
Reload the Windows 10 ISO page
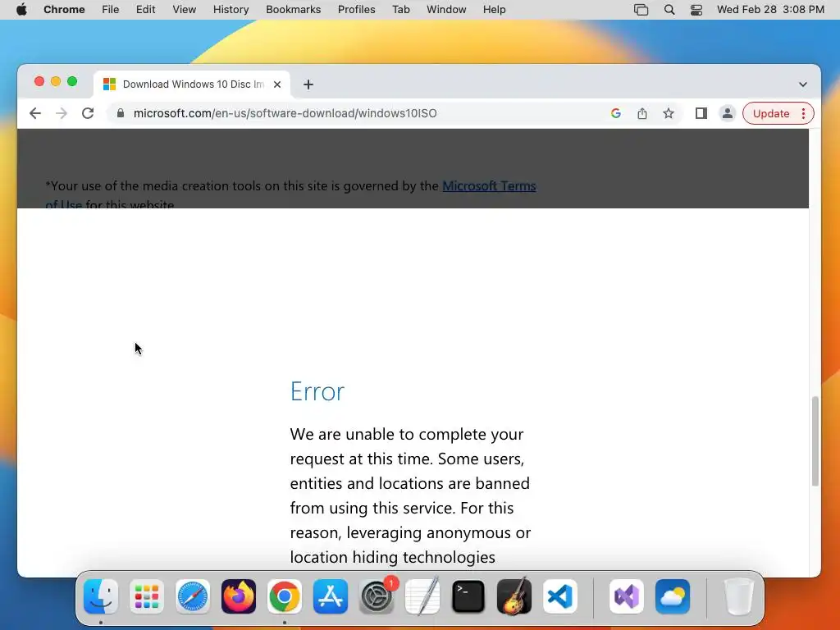88,113
